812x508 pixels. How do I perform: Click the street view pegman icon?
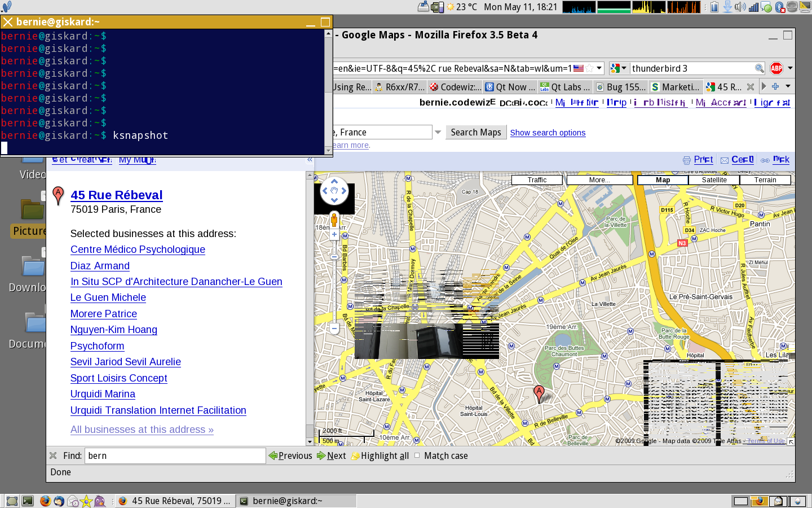[x=334, y=219]
